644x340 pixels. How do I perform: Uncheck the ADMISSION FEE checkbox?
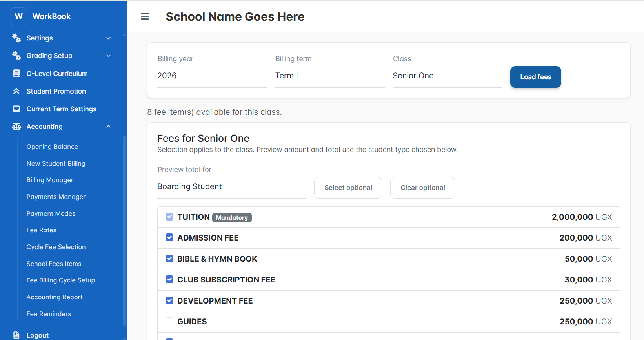pos(169,237)
